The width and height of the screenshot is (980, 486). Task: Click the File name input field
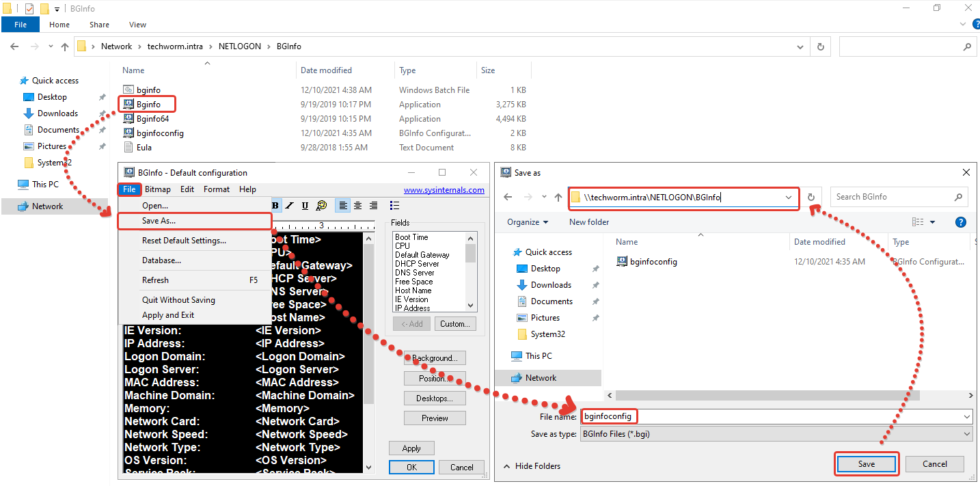(x=772, y=416)
